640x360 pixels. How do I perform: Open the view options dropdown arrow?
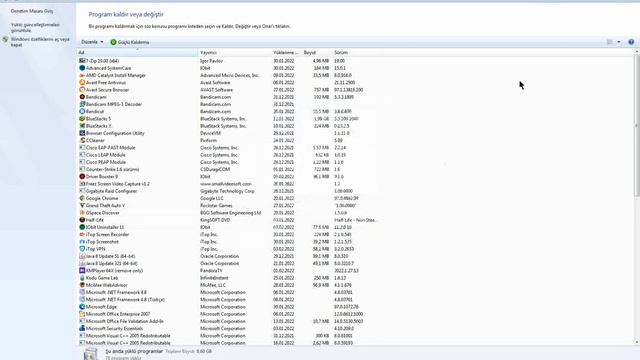point(619,42)
